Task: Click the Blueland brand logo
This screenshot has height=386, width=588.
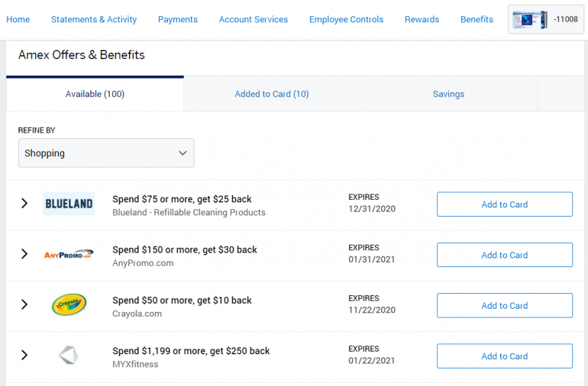Action: (69, 204)
